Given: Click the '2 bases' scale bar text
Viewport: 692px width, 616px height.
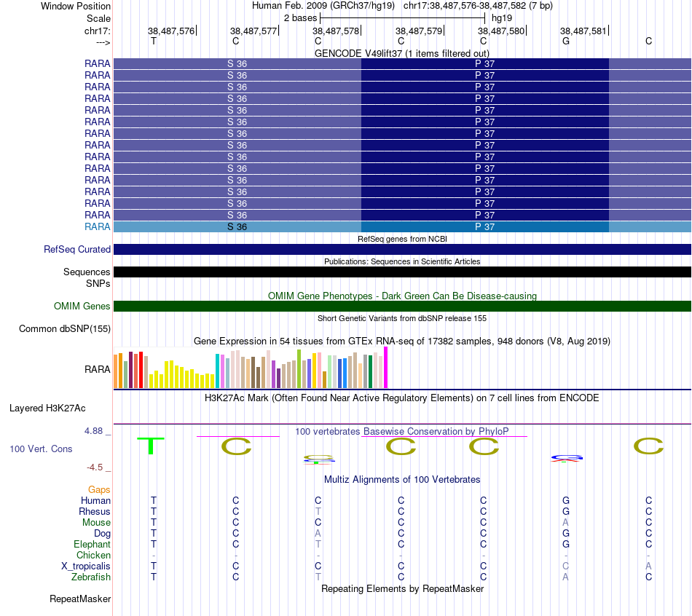Looking at the screenshot, I should pos(300,18).
